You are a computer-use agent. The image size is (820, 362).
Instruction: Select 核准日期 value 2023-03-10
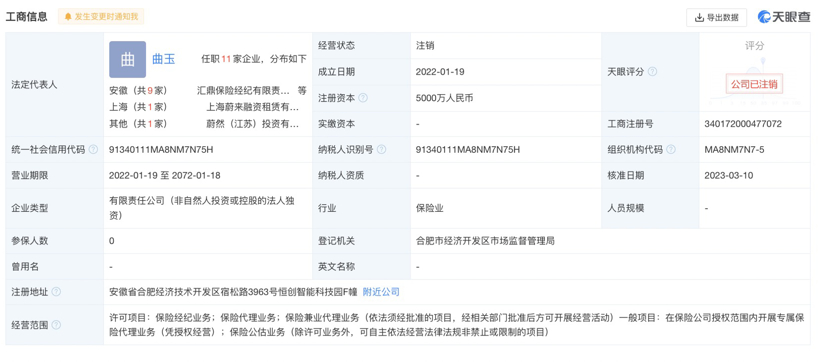(729, 175)
